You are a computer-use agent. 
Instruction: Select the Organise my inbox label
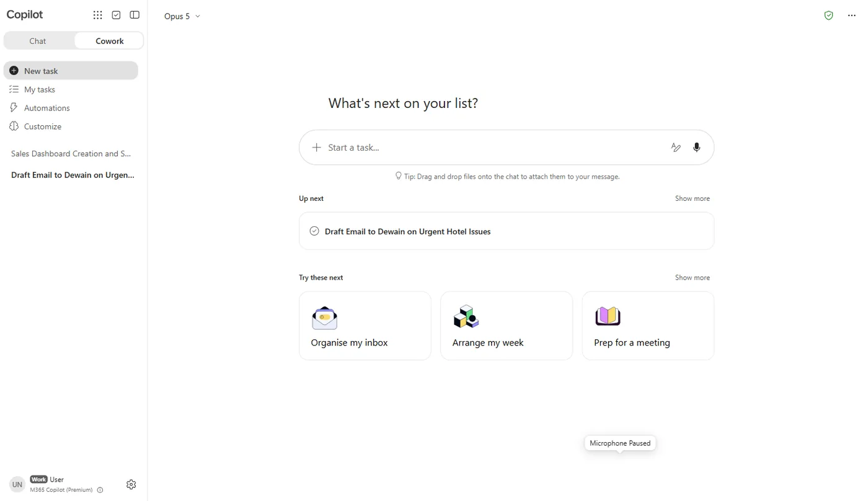[349, 343]
